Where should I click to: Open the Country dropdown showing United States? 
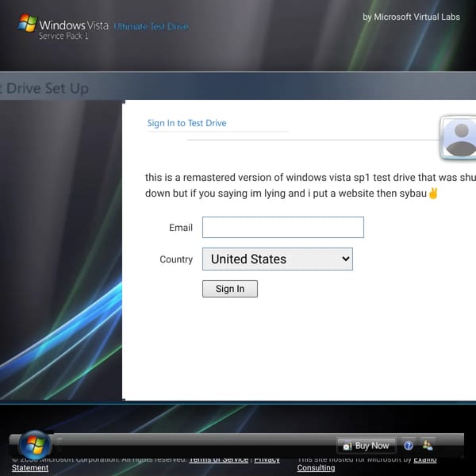(278, 259)
